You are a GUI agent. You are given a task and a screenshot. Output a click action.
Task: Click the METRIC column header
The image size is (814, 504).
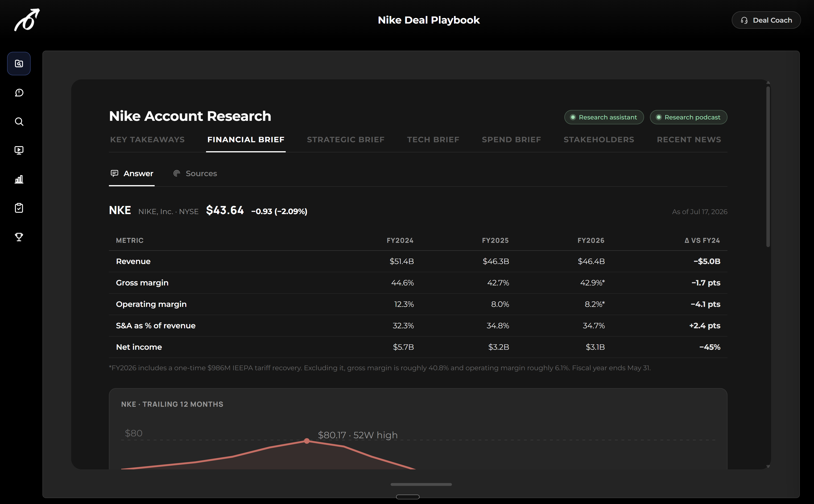(130, 240)
